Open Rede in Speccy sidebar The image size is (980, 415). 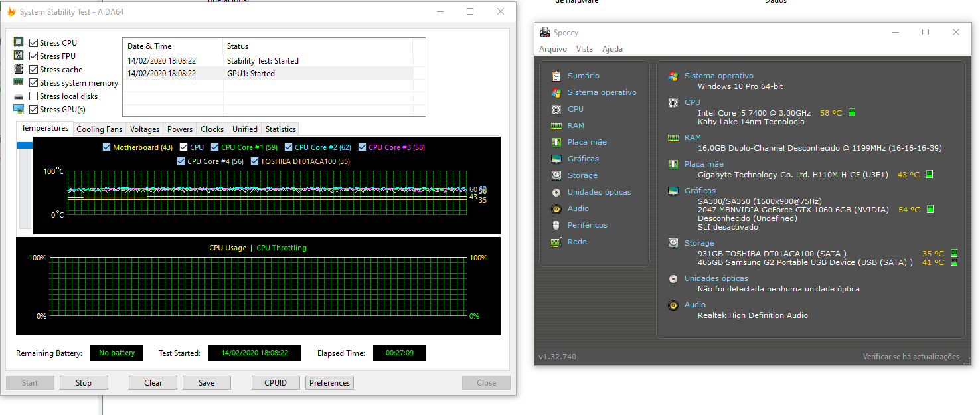tap(577, 242)
